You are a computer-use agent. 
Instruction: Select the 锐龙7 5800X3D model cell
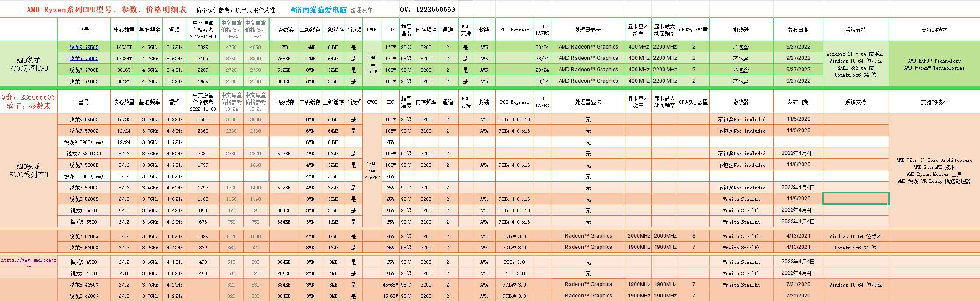tap(83, 154)
